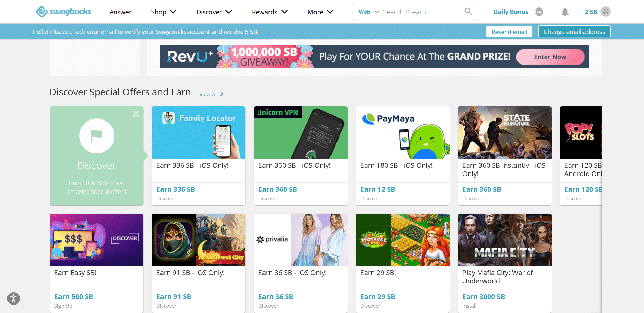Click the search magnifier icon
Viewport: 644px width, 313px height.
coord(468,12)
